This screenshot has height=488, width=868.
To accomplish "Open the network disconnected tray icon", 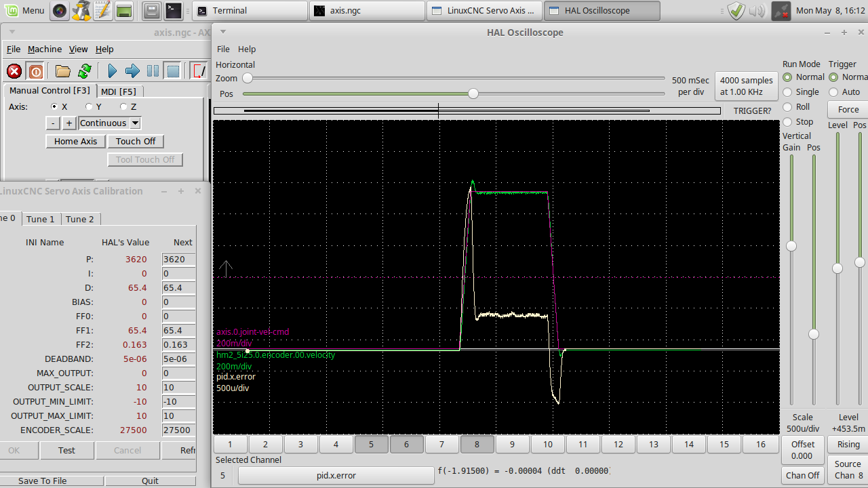I will 781,10.
